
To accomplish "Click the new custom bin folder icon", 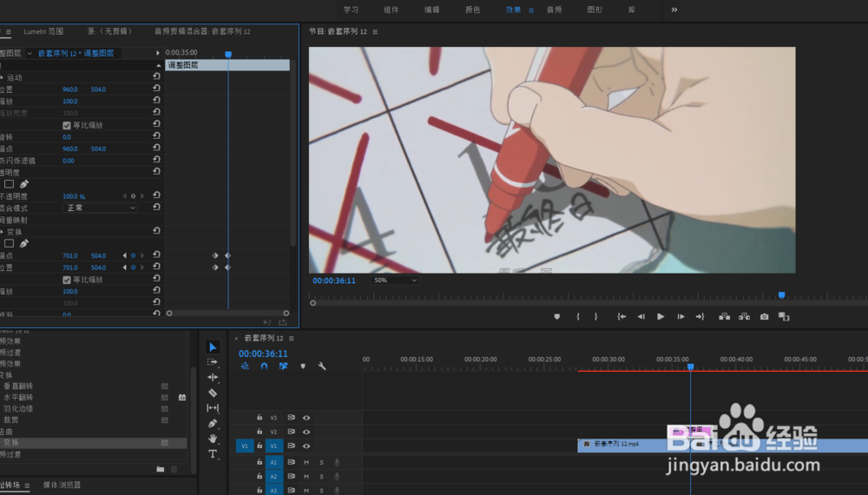I will (160, 469).
